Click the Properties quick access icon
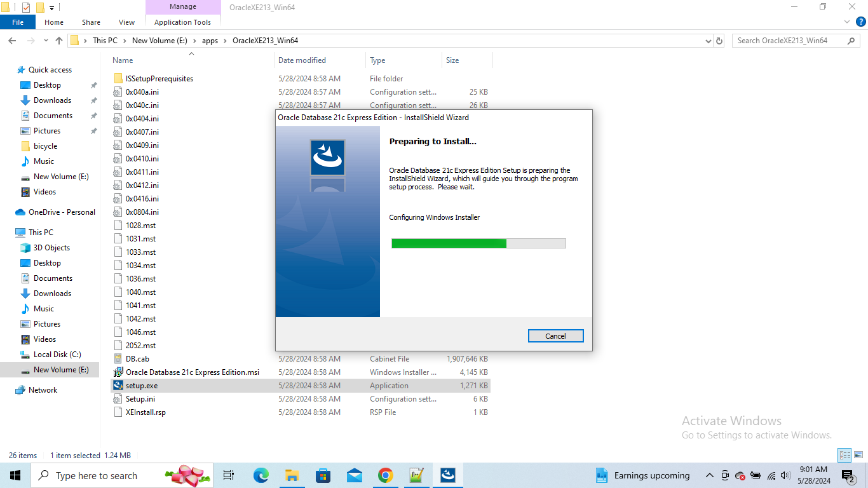This screenshot has height=488, width=868. pyautogui.click(x=26, y=8)
